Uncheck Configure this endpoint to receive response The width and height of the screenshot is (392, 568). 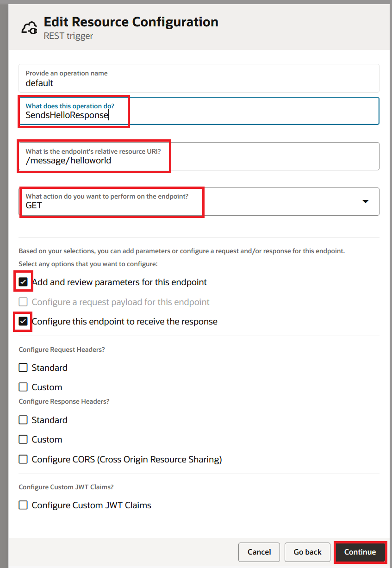click(23, 321)
